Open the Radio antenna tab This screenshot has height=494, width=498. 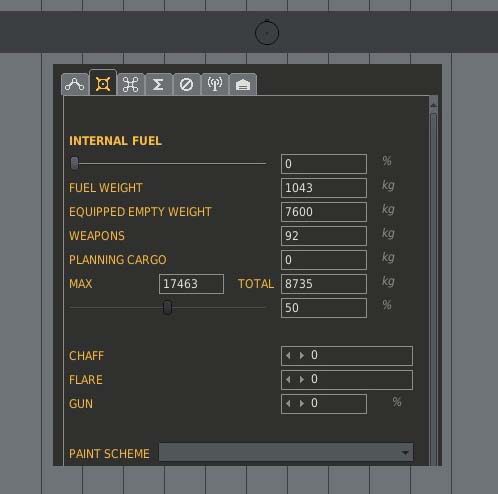click(215, 84)
